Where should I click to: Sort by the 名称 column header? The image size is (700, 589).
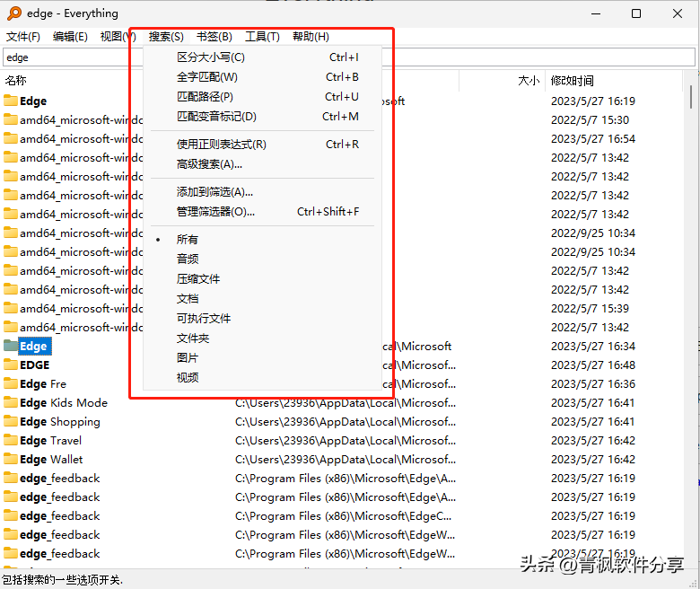[x=15, y=81]
